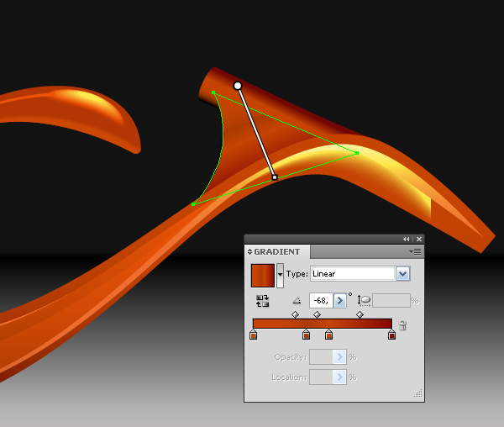This screenshot has height=427, width=504.
Task: Click the Location value field
Action: point(321,377)
